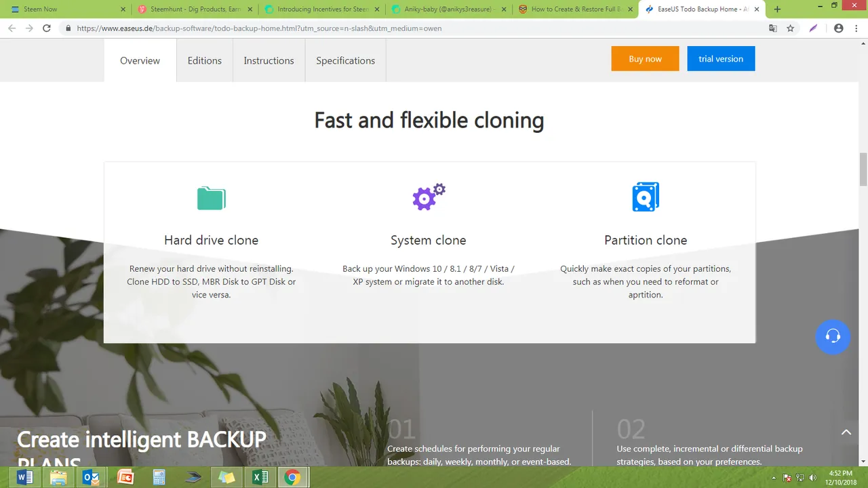Show hidden tray icons arrow
The height and width of the screenshot is (488, 868).
[774, 478]
